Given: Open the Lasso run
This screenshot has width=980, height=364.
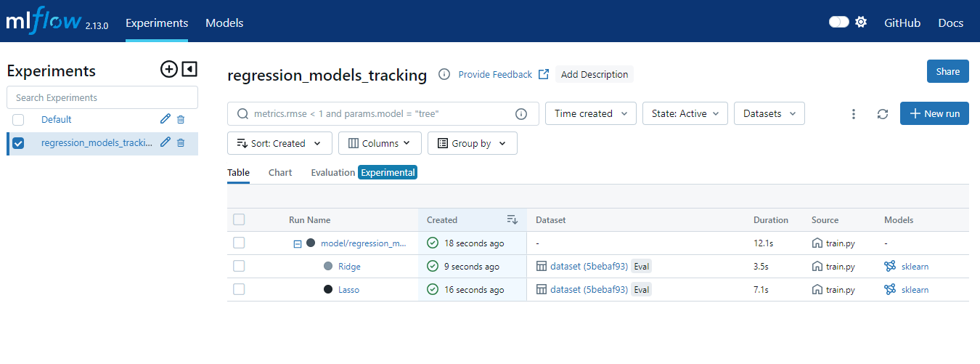Looking at the screenshot, I should 348,290.
